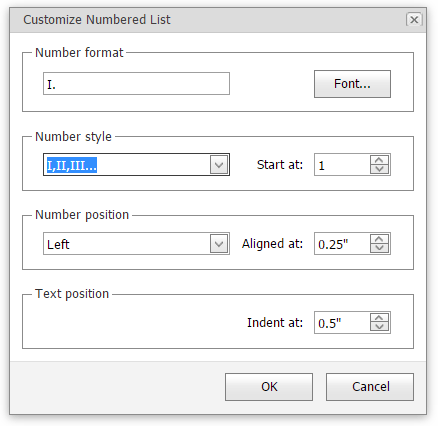Screen dimensions: 438x426
Task: Click the Number format text field
Action: coord(136,84)
